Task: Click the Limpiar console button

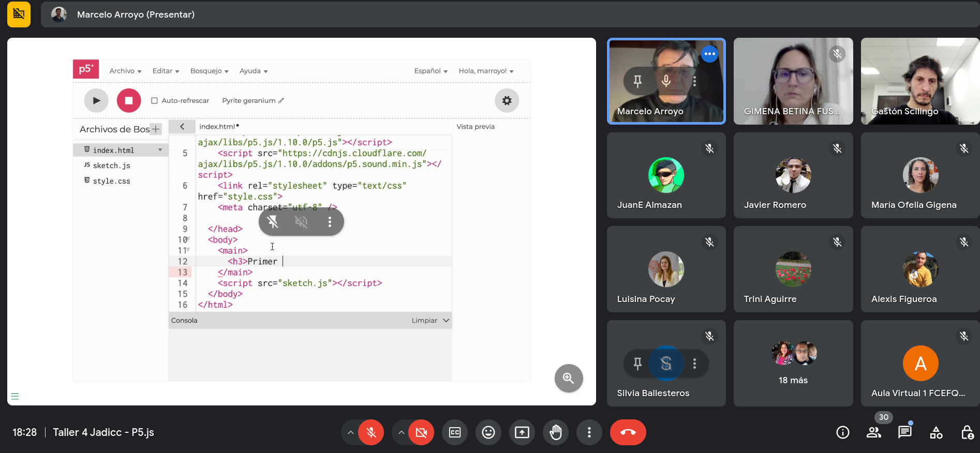Action: (x=424, y=320)
